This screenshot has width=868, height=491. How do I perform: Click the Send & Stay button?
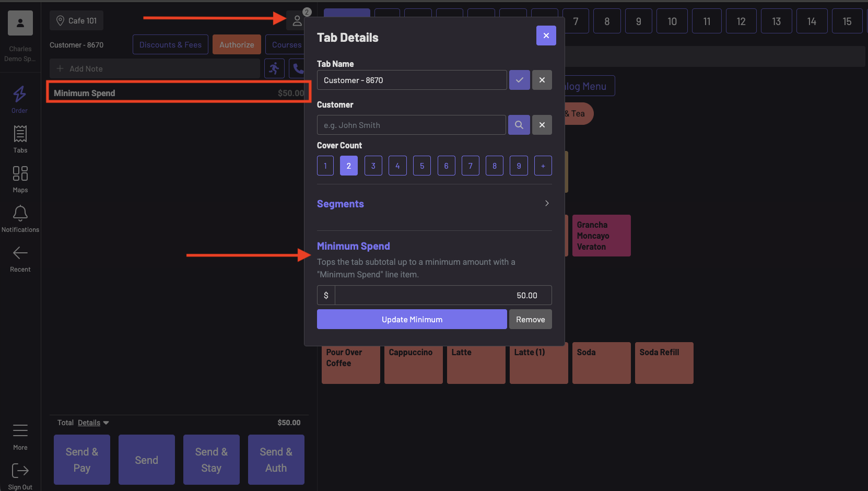click(212, 460)
